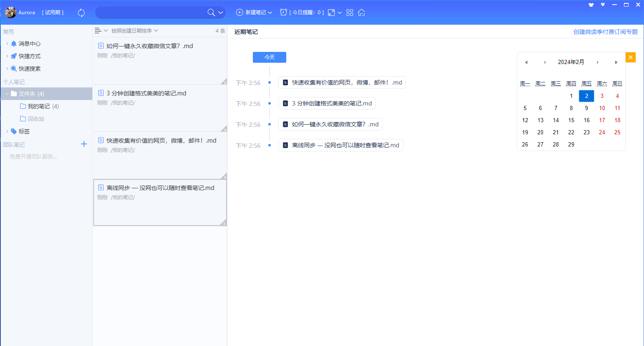This screenshot has height=346, width=644.
Task: Click the 快捷方式 rocket icon
Action: pos(14,56)
